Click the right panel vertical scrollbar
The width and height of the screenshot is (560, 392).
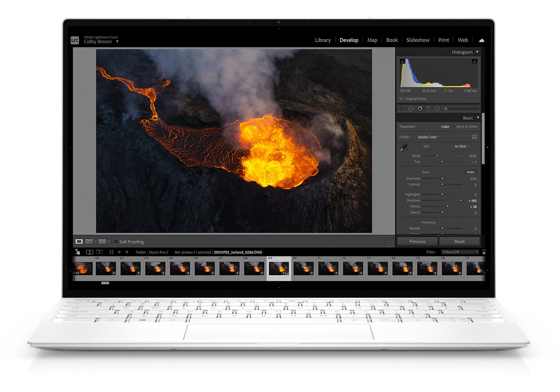[x=483, y=138]
